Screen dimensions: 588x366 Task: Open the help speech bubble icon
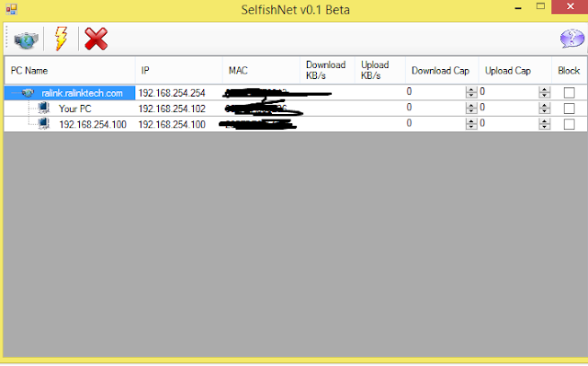tap(571, 39)
